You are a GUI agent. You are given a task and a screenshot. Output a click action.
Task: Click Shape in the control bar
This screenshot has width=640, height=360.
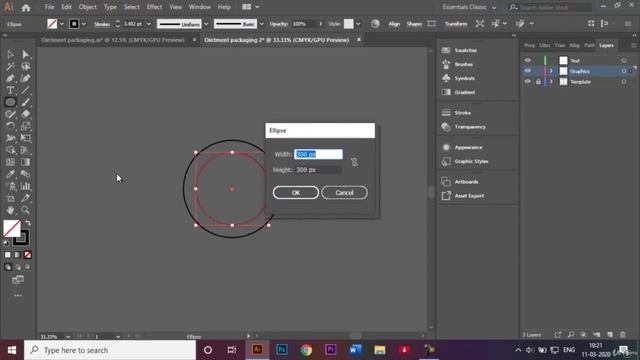[x=414, y=24]
